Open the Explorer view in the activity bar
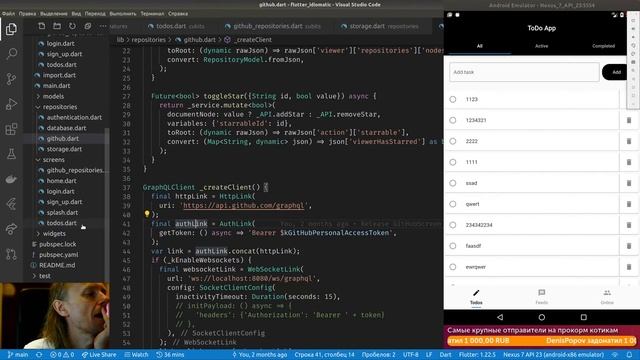 (11, 29)
